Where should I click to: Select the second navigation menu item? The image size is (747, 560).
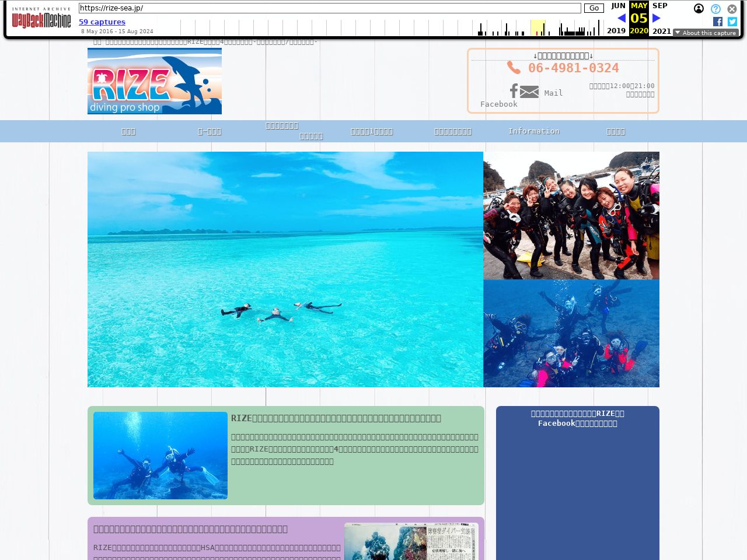pos(210,131)
